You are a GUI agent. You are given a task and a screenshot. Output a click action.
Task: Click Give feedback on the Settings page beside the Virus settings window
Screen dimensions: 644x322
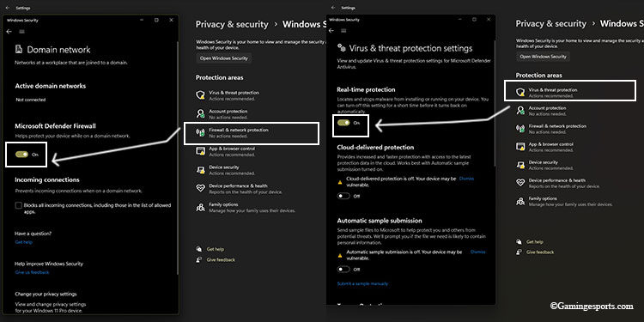(x=540, y=252)
